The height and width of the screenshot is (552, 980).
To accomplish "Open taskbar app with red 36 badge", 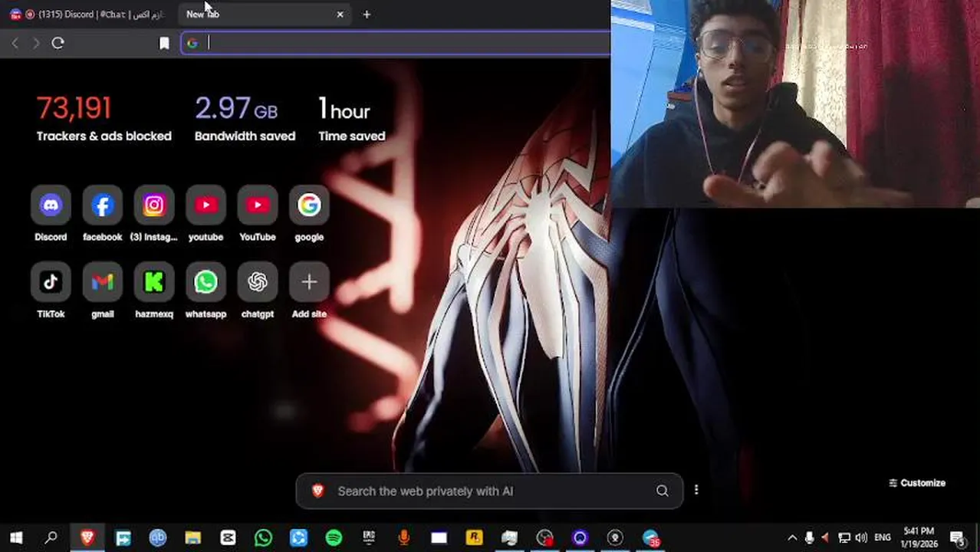I will (650, 538).
